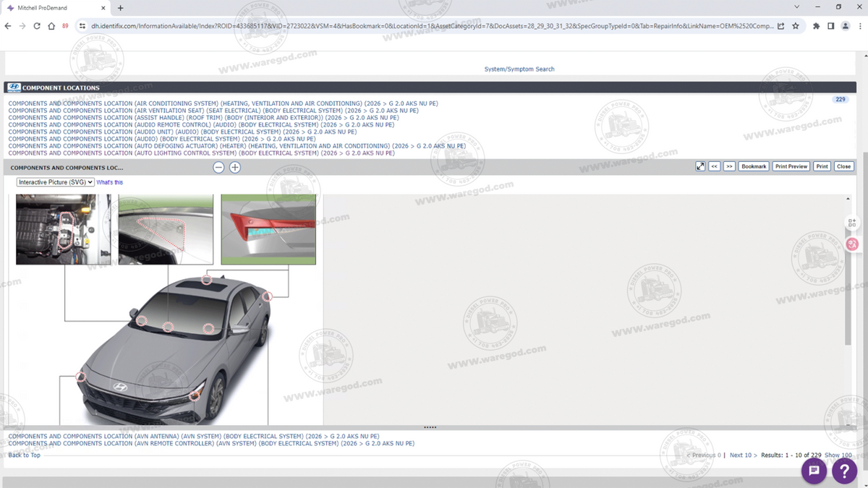This screenshot has height=488, width=868.
Task: Bookmark this component location article
Action: tap(754, 166)
